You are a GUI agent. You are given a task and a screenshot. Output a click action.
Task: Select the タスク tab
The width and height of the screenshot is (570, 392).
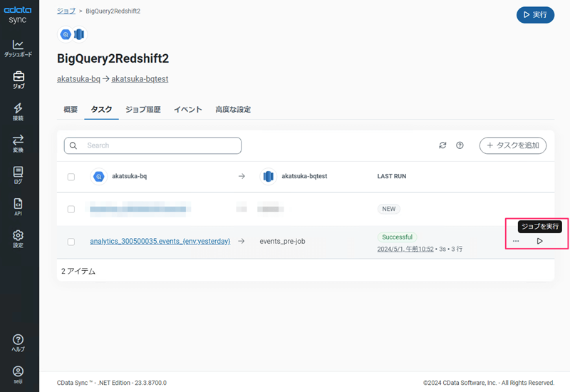pos(101,110)
